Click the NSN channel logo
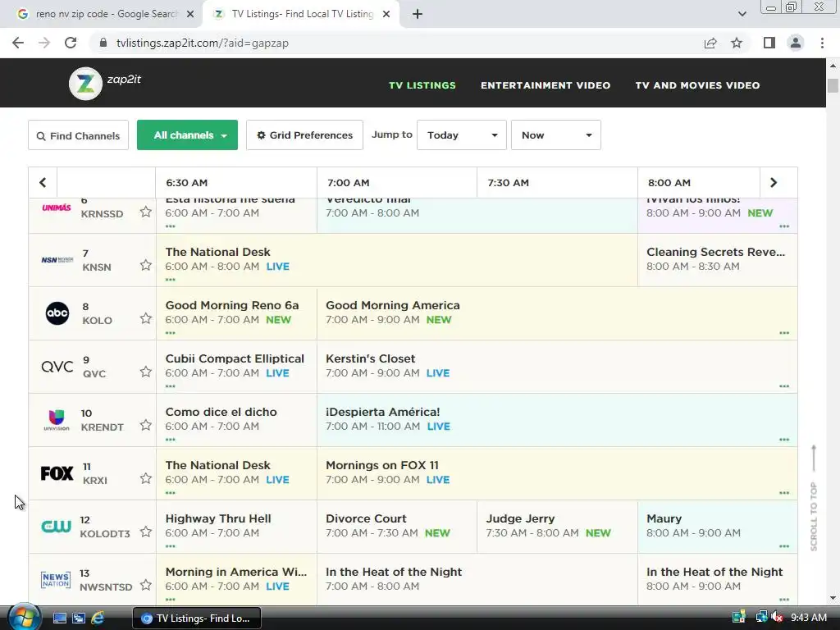Viewport: 840px width, 630px height. [57, 260]
